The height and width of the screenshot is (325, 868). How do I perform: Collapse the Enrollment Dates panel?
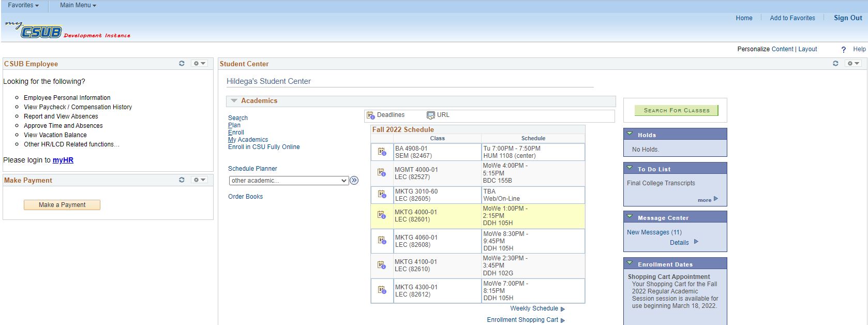630,263
